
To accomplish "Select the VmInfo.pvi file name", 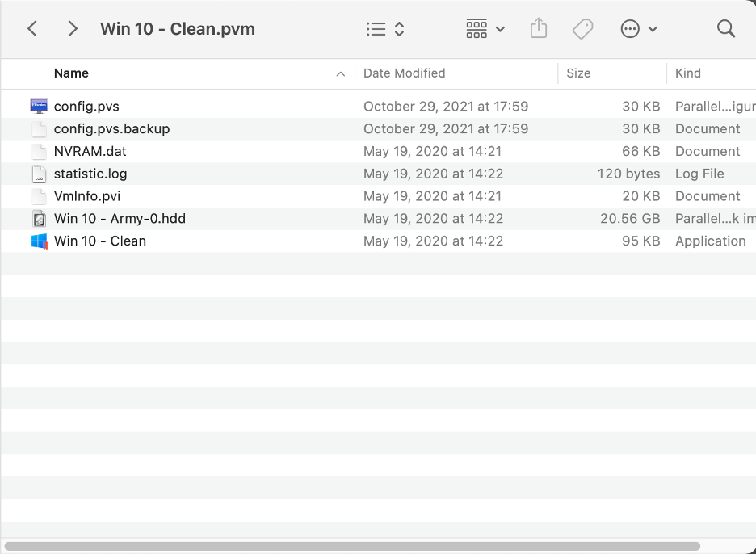I will tap(87, 196).
